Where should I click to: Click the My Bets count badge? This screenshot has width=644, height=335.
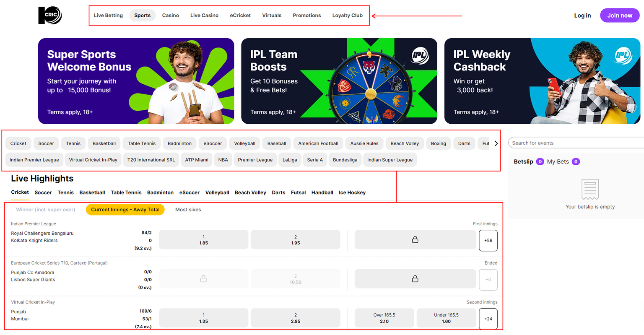pyautogui.click(x=576, y=162)
